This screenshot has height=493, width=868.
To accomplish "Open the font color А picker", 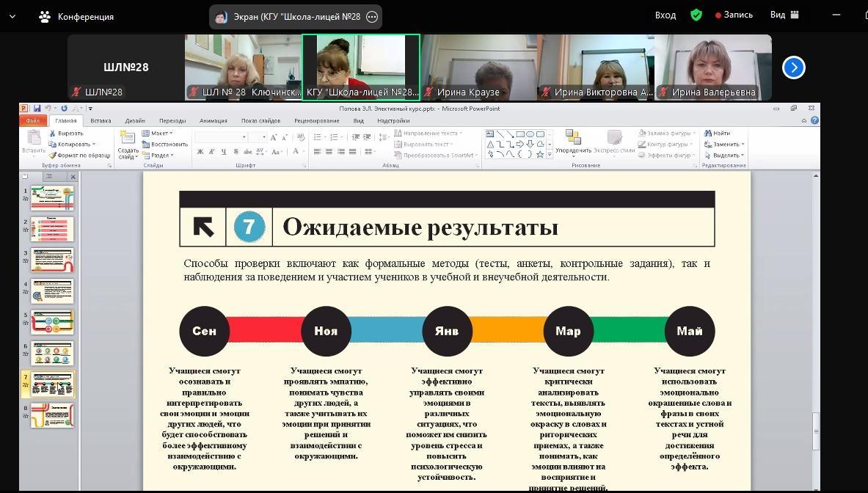I will (x=296, y=152).
